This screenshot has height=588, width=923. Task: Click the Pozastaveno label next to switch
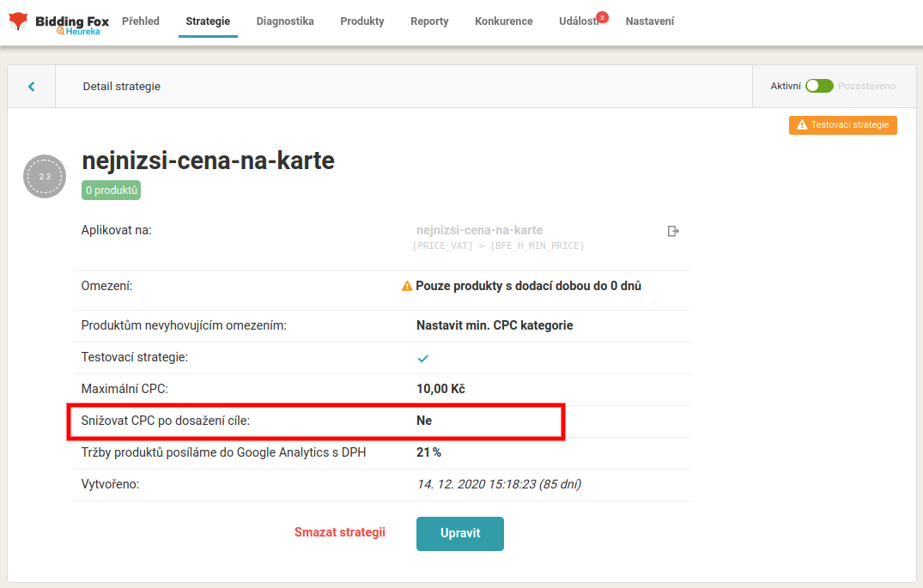click(x=866, y=86)
